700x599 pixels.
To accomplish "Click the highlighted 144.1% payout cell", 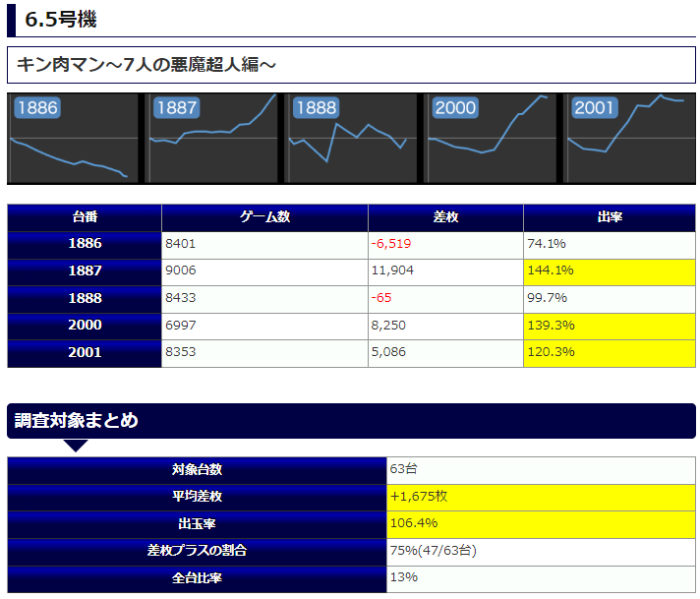I will [x=610, y=270].
